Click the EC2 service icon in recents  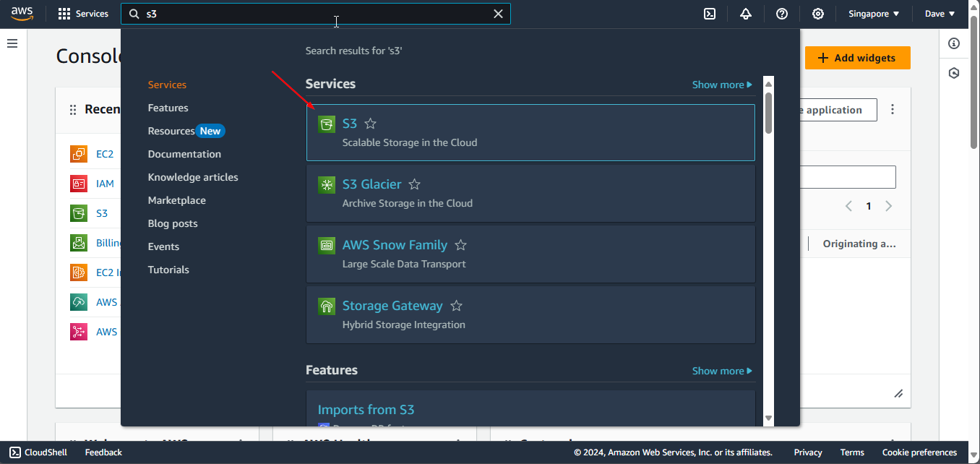79,154
